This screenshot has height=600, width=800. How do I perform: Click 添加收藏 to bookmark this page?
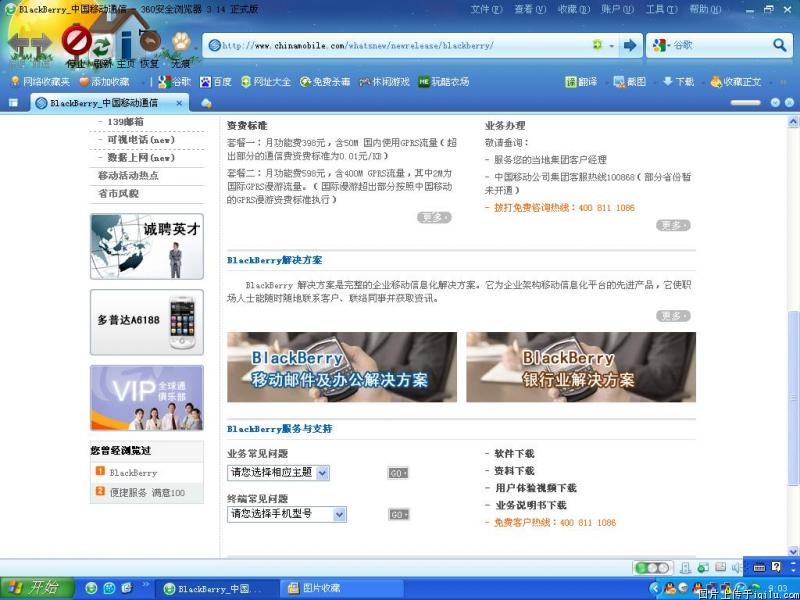point(104,82)
